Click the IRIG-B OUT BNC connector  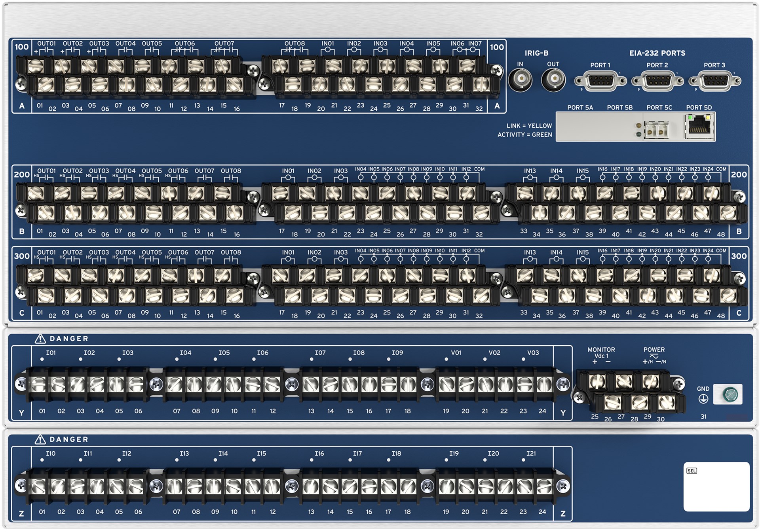pos(553,80)
